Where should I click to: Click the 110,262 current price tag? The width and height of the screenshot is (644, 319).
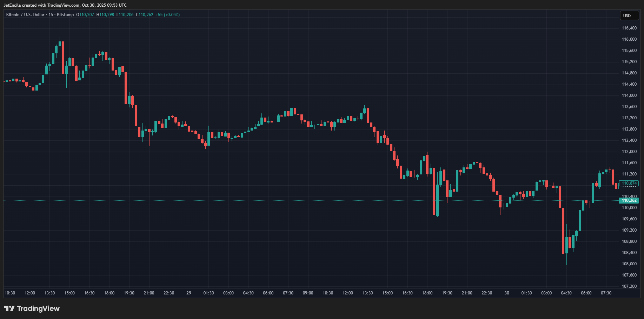(x=629, y=200)
